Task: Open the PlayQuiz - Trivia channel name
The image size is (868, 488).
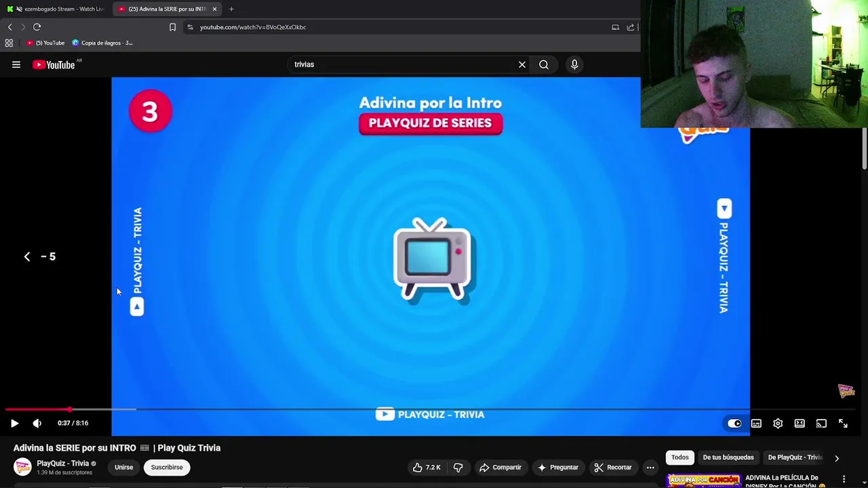Action: tap(63, 464)
